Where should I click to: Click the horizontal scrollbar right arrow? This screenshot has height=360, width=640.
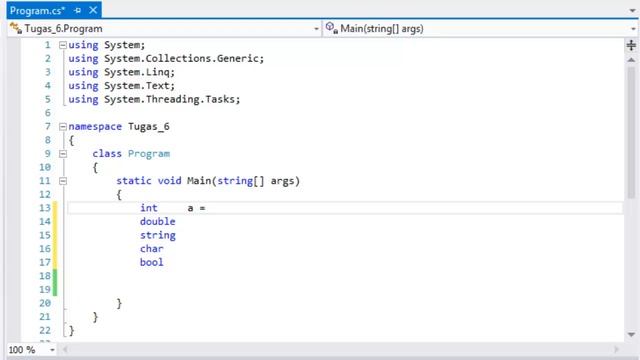pos(616,349)
